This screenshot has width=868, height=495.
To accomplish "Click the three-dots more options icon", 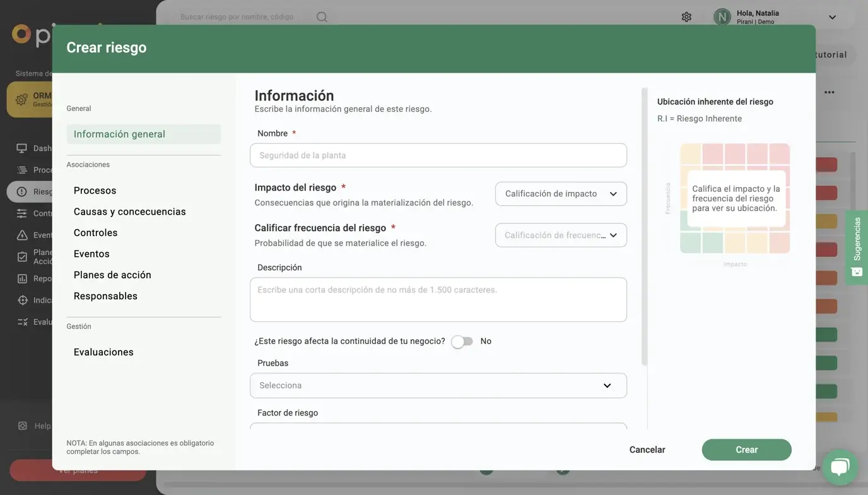I will click(829, 92).
